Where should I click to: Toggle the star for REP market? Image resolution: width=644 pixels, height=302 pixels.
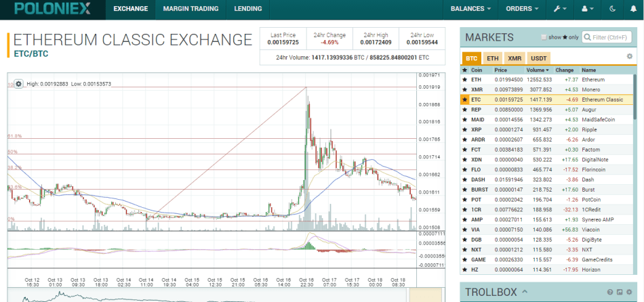pyautogui.click(x=465, y=110)
